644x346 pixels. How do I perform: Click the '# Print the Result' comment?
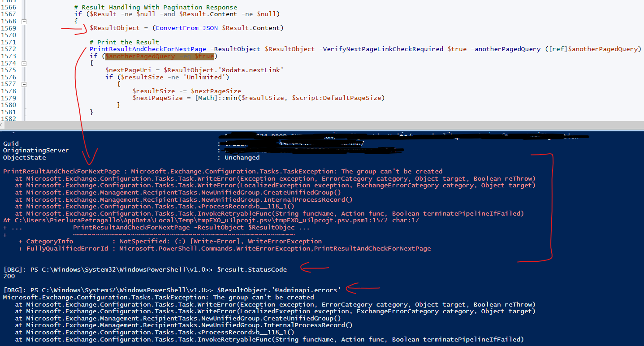[x=125, y=42]
